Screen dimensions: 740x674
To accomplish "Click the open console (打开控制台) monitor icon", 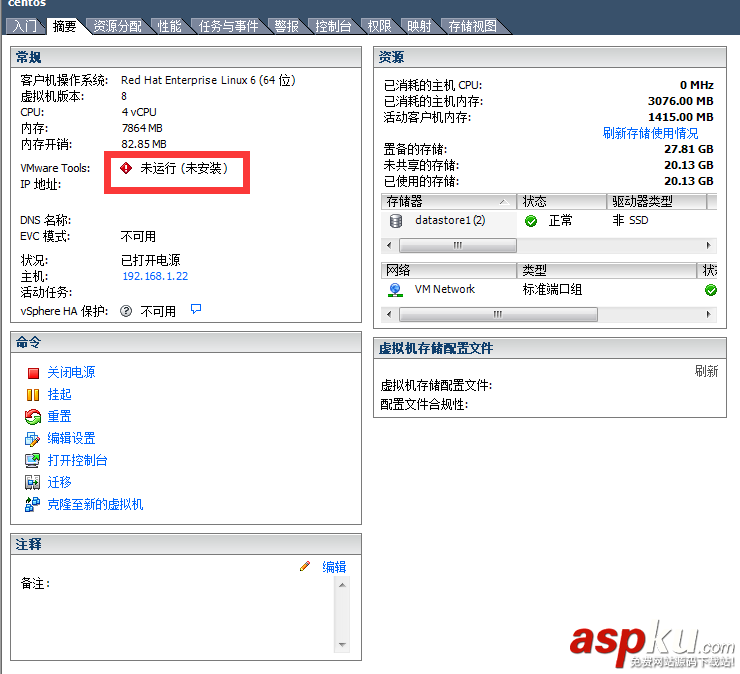I will click(x=33, y=460).
